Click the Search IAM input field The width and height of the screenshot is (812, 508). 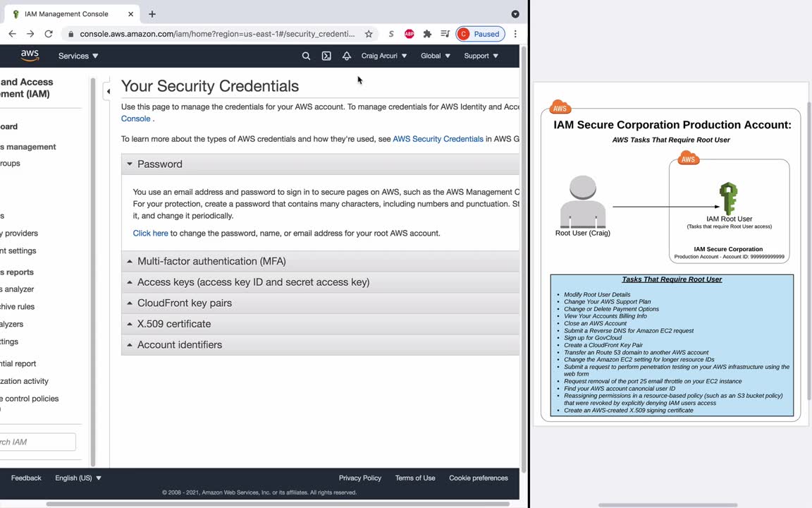[x=37, y=442]
